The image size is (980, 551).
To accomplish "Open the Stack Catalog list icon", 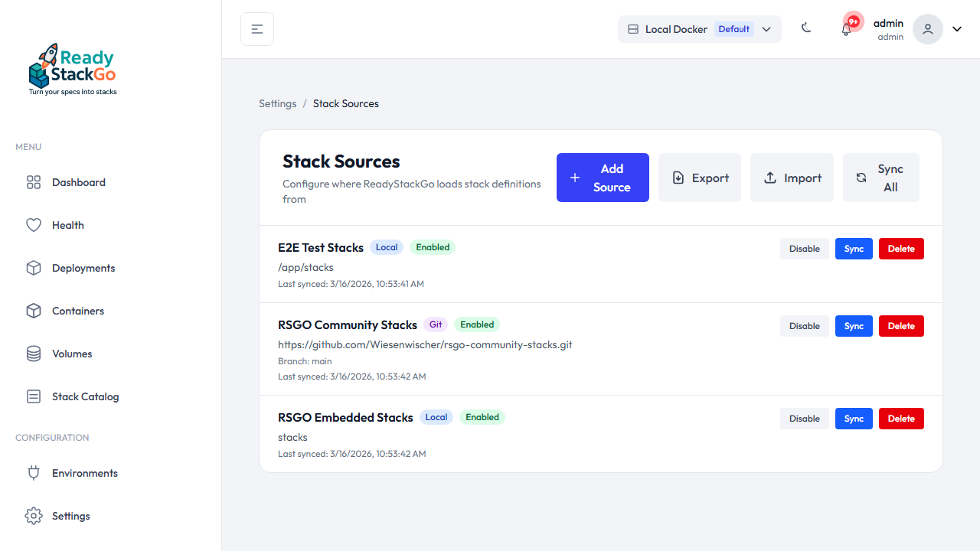I will pyautogui.click(x=33, y=396).
